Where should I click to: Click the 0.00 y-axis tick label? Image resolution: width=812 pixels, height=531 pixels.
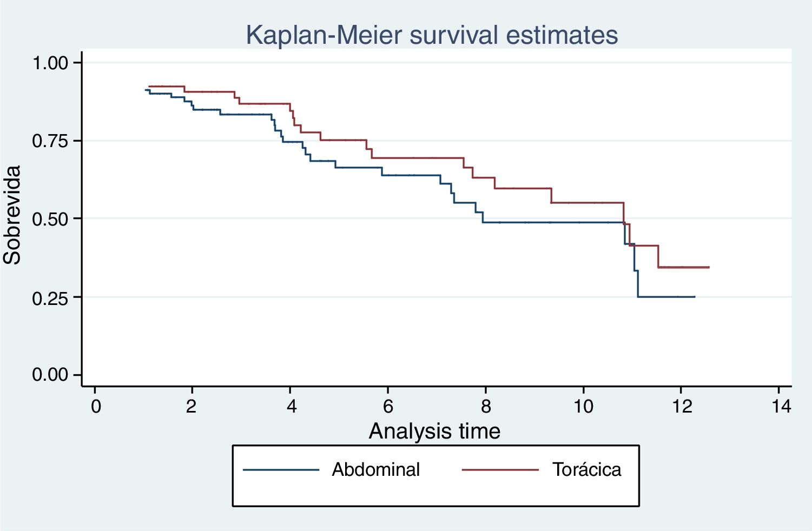pos(51,375)
